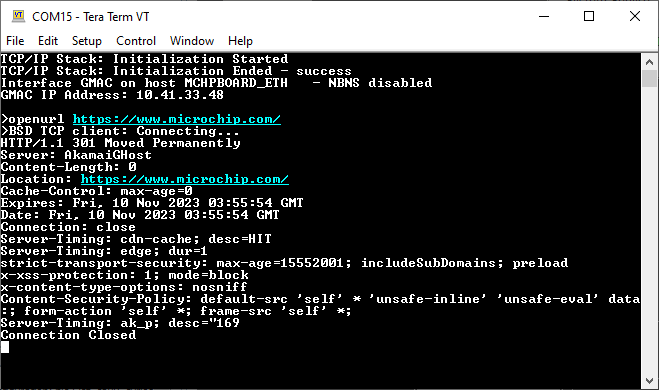
Task: Click the Connection Closed line in terminal
Action: tap(69, 335)
